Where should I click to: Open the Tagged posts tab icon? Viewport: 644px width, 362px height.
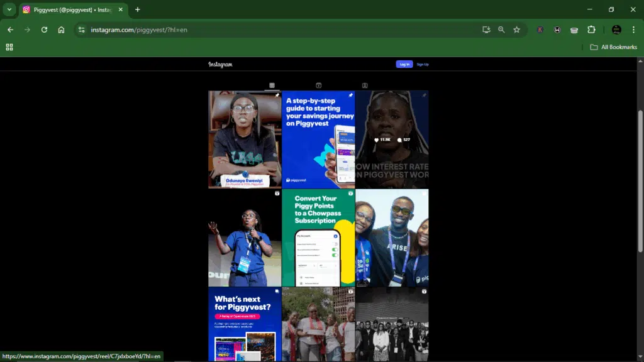[x=365, y=85]
